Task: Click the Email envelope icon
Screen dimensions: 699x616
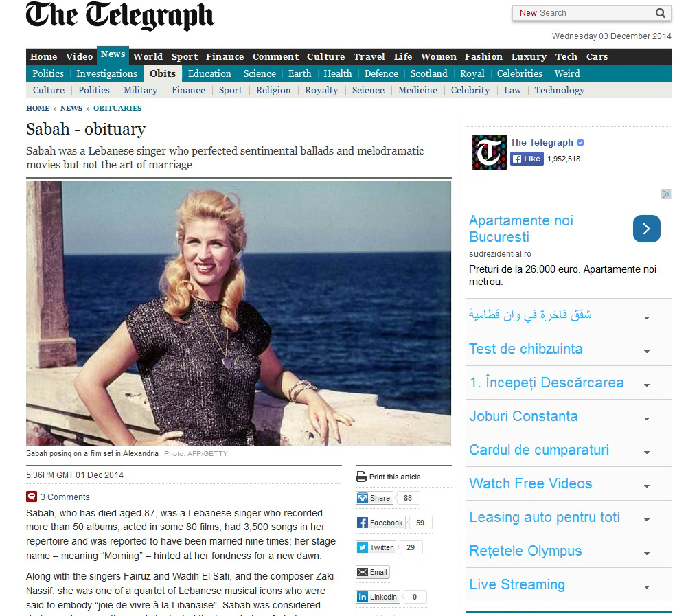Action: tap(363, 572)
